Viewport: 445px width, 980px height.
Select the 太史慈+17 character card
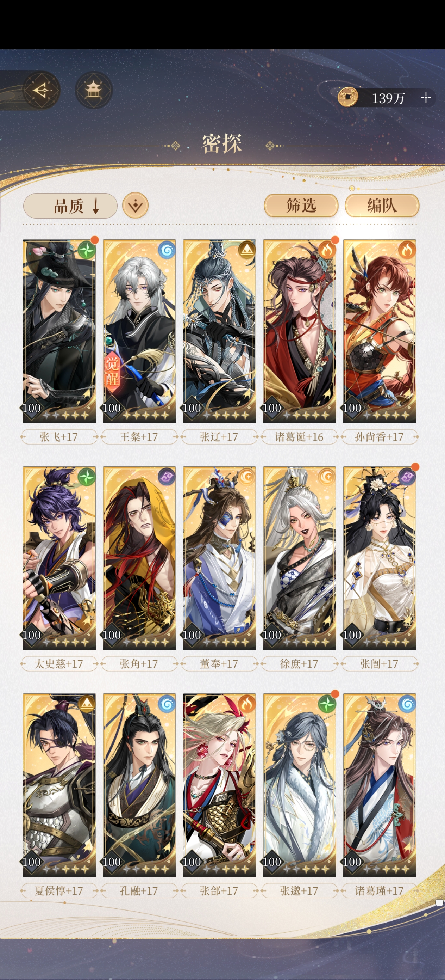pyautogui.click(x=59, y=558)
